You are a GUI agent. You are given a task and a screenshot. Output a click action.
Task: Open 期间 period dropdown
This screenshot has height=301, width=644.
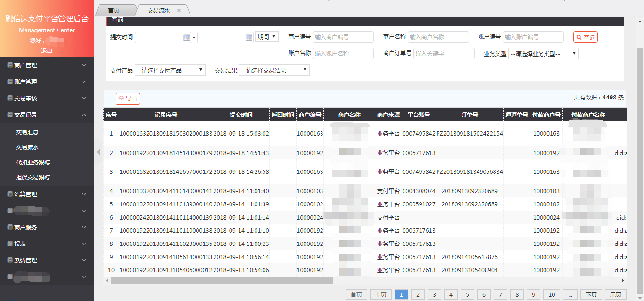click(x=267, y=37)
